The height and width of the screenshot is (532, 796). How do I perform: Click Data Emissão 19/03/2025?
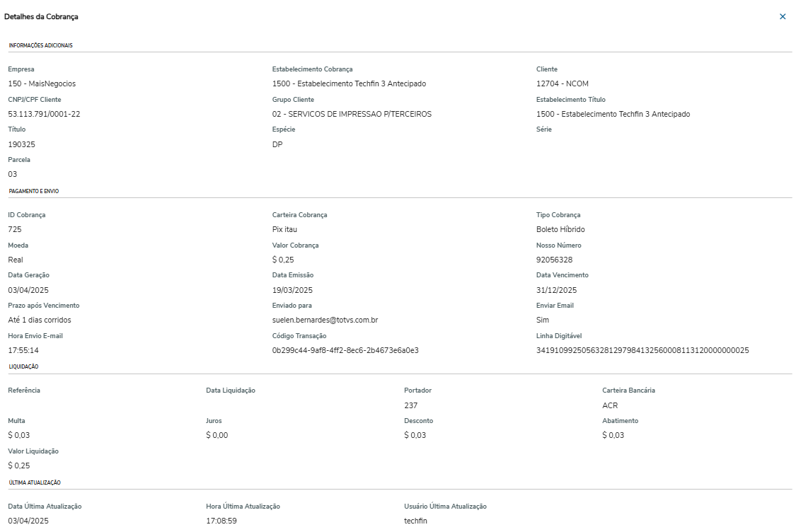pos(292,290)
